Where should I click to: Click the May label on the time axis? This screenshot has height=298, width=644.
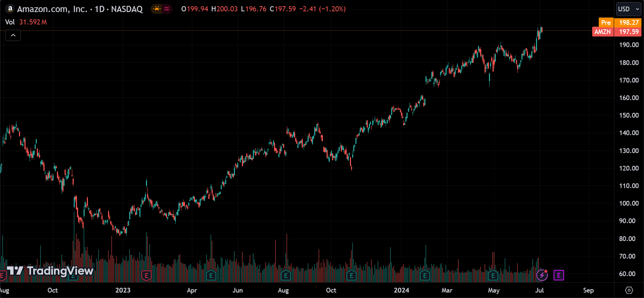point(494,290)
